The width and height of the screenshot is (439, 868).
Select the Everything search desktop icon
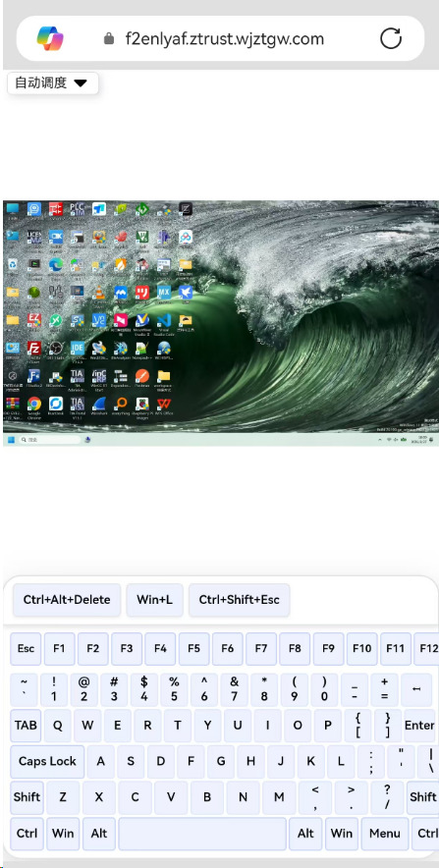point(121,406)
